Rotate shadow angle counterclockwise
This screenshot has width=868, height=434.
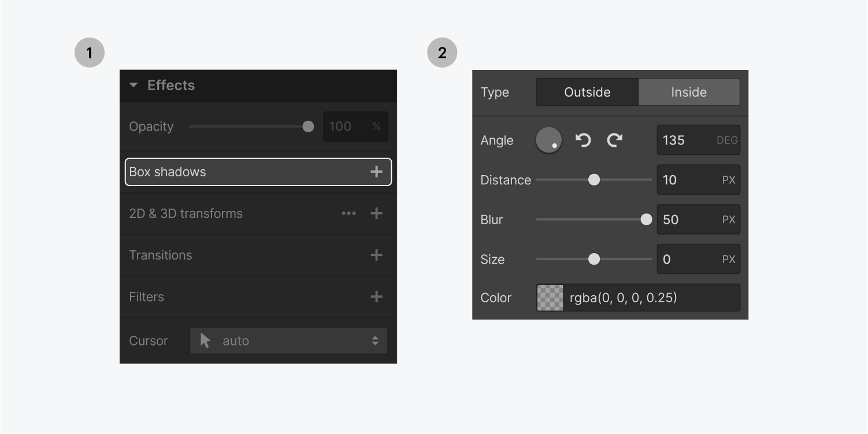point(583,140)
